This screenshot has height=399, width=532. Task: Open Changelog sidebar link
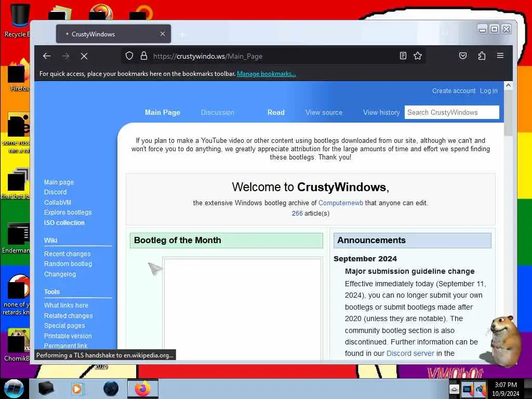[60, 274]
